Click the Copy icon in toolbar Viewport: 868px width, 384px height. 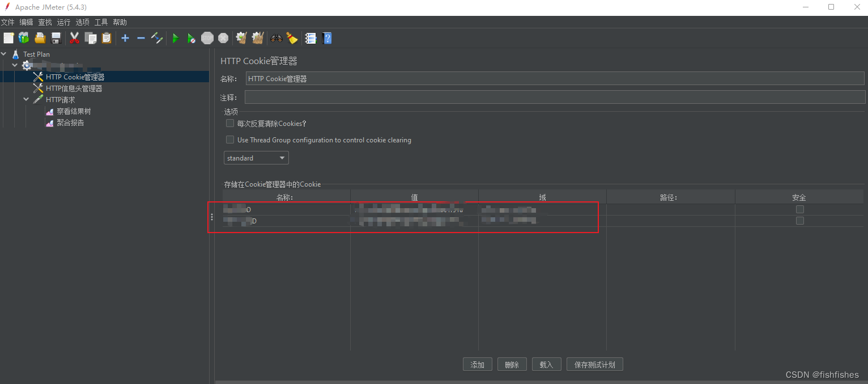(x=91, y=38)
